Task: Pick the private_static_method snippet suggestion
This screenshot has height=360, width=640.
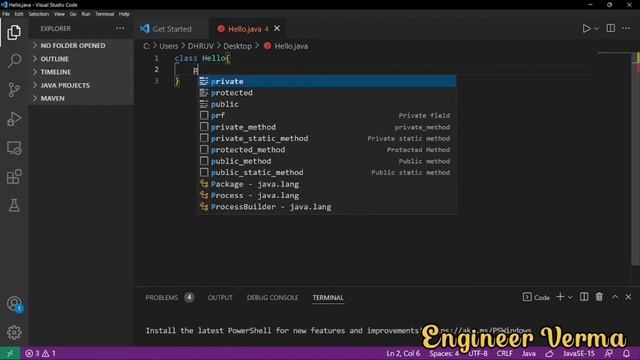Action: [327, 138]
